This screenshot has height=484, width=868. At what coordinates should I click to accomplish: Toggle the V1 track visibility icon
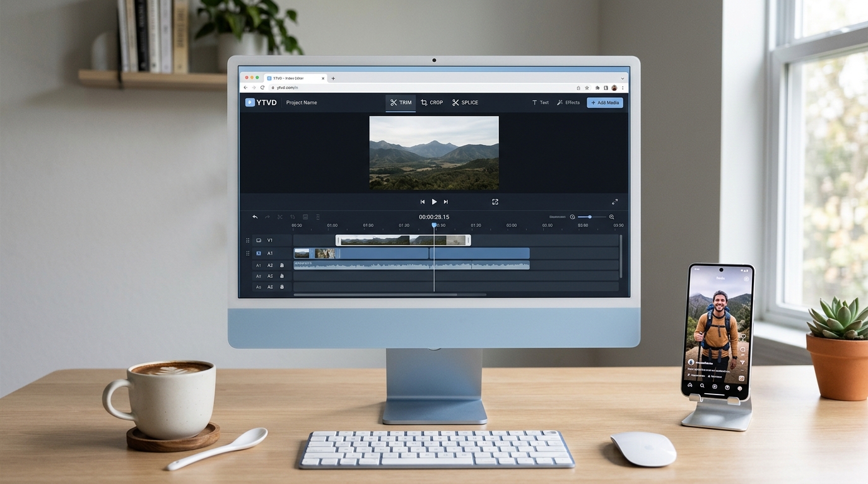coord(259,240)
